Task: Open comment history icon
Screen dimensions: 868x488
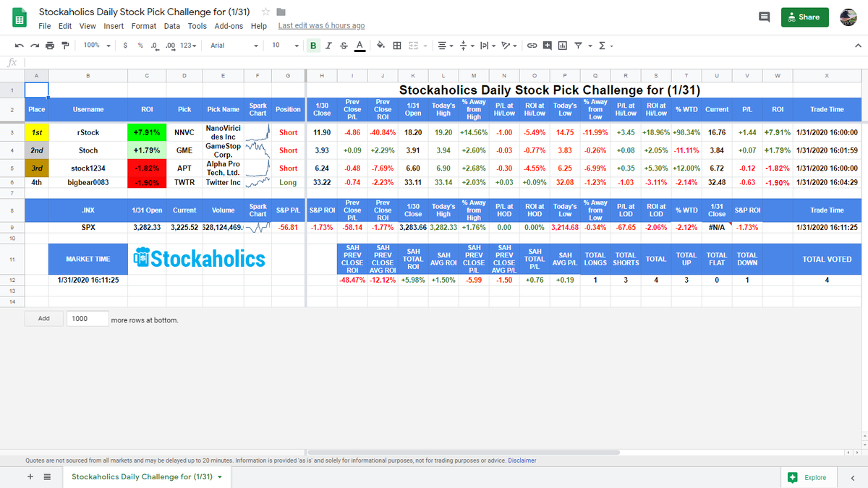Action: [x=764, y=17]
